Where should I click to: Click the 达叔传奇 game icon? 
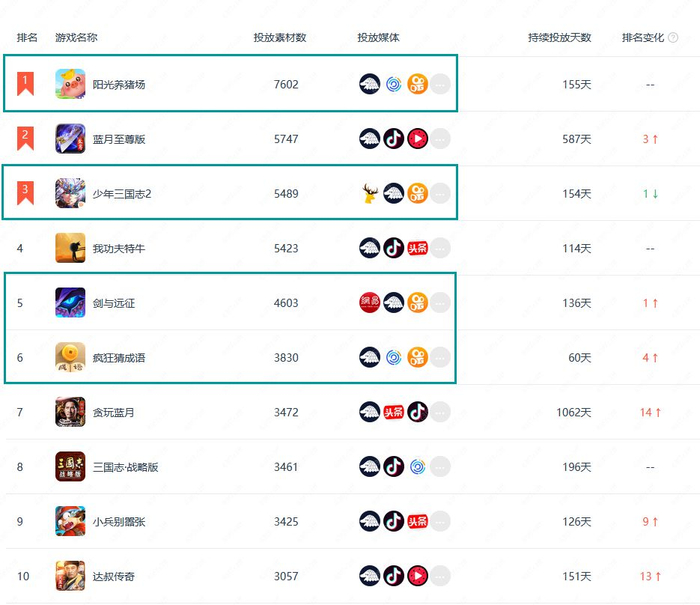click(x=70, y=576)
